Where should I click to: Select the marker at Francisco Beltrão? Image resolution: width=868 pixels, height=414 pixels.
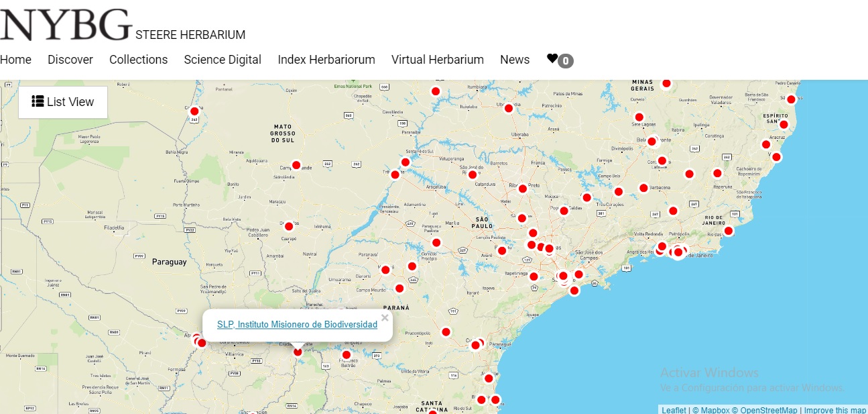pyautogui.click(x=347, y=355)
